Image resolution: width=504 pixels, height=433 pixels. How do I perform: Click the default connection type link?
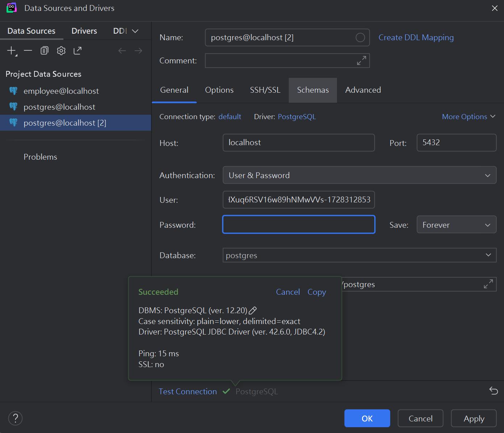230,117
